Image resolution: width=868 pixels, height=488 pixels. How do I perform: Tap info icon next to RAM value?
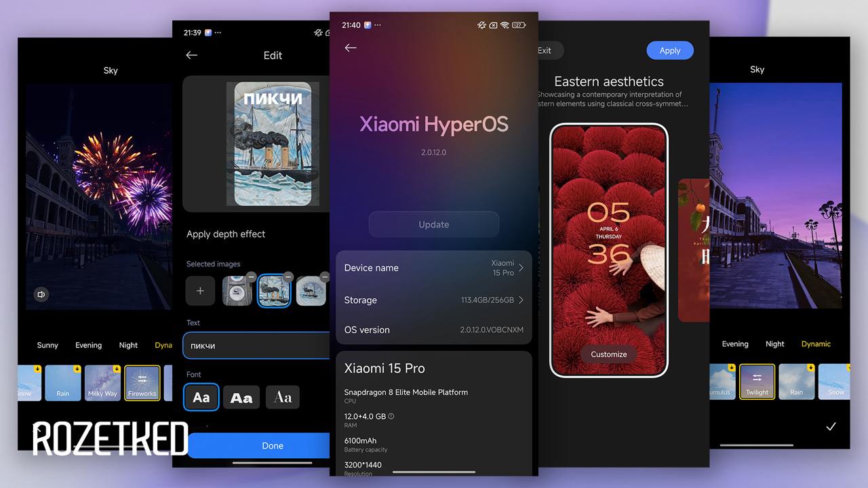click(x=391, y=416)
